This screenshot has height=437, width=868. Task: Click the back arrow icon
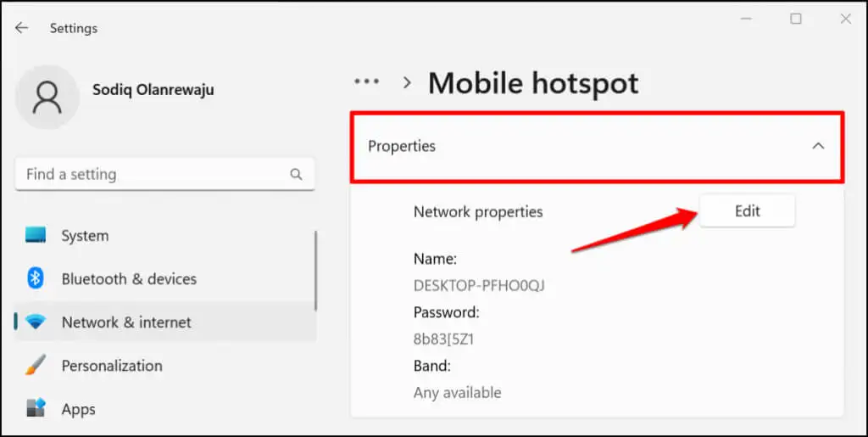[x=21, y=28]
